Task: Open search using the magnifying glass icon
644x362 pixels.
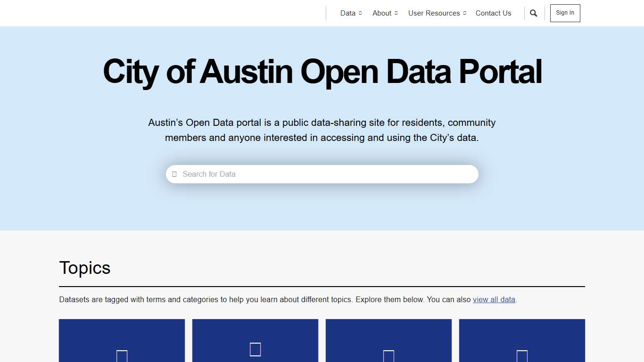Action: pyautogui.click(x=533, y=13)
